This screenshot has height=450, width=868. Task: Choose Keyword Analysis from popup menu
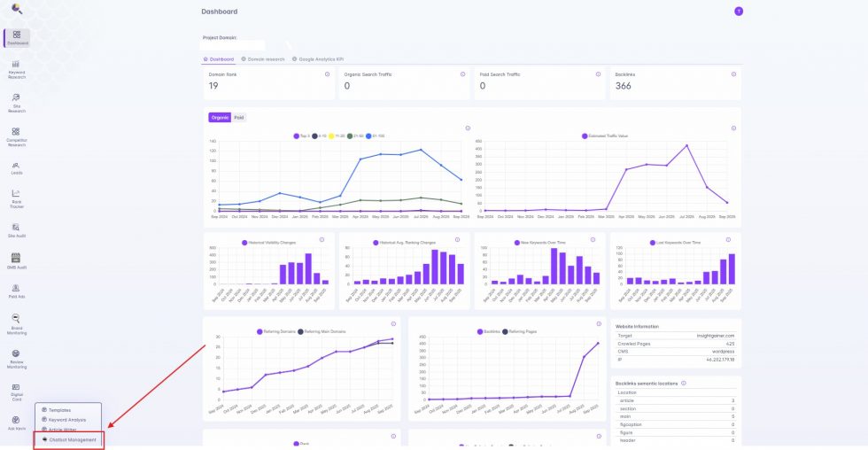coord(64,420)
